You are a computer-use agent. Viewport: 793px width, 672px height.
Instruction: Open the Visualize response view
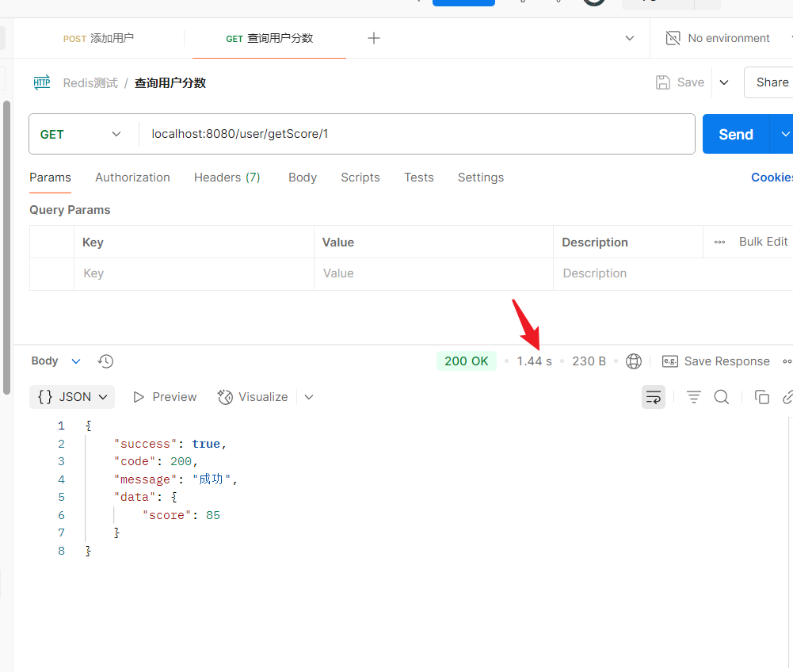click(x=253, y=397)
